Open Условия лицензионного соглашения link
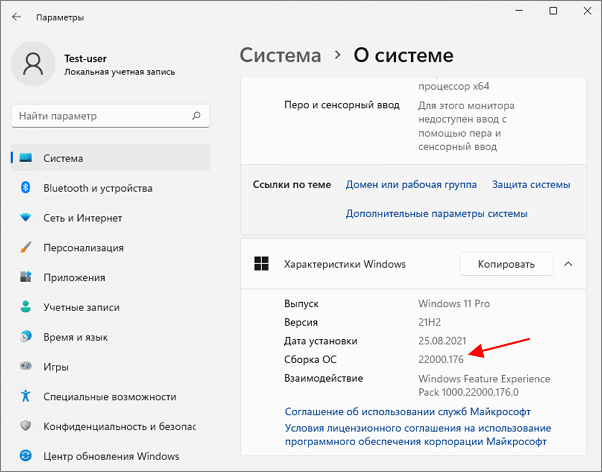Screen dimensions: 602x472 point(417,435)
